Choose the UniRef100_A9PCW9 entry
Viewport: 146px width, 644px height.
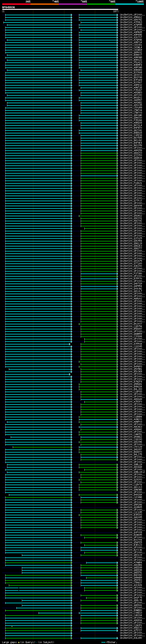tap(131, 67)
